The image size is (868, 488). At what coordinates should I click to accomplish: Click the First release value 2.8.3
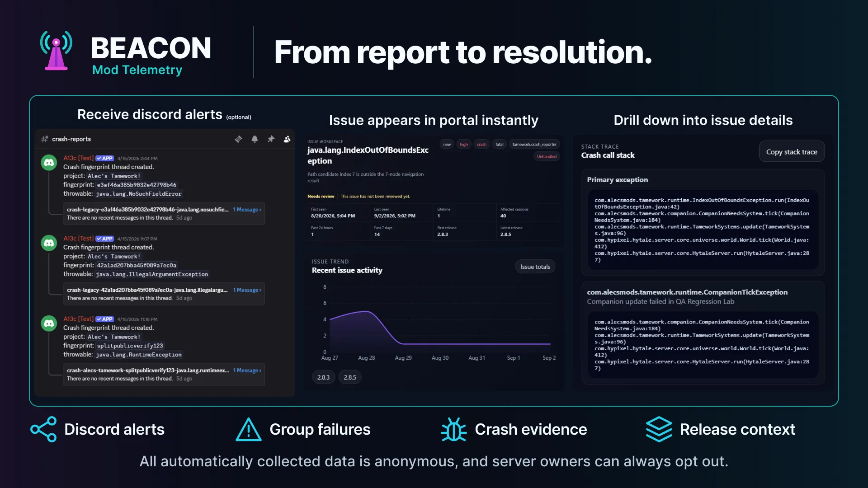(443, 235)
